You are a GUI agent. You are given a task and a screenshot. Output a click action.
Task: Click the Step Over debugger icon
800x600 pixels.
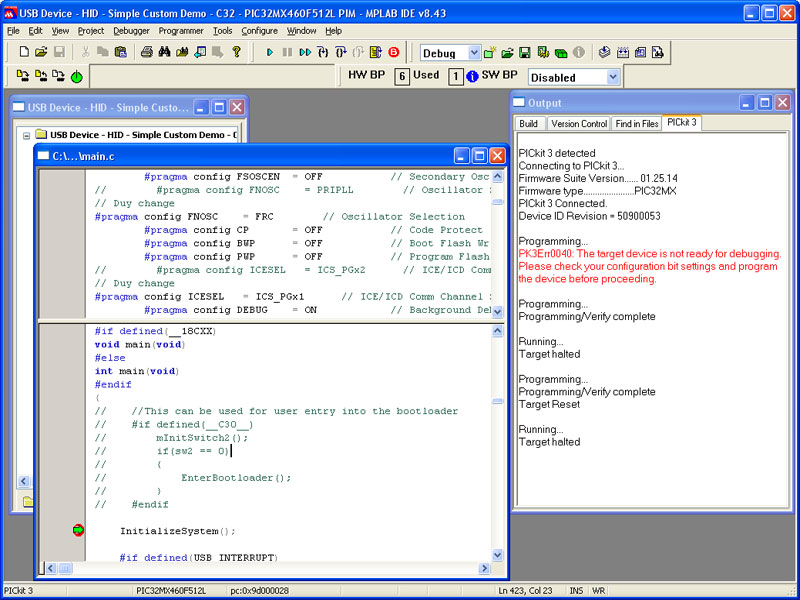341,52
